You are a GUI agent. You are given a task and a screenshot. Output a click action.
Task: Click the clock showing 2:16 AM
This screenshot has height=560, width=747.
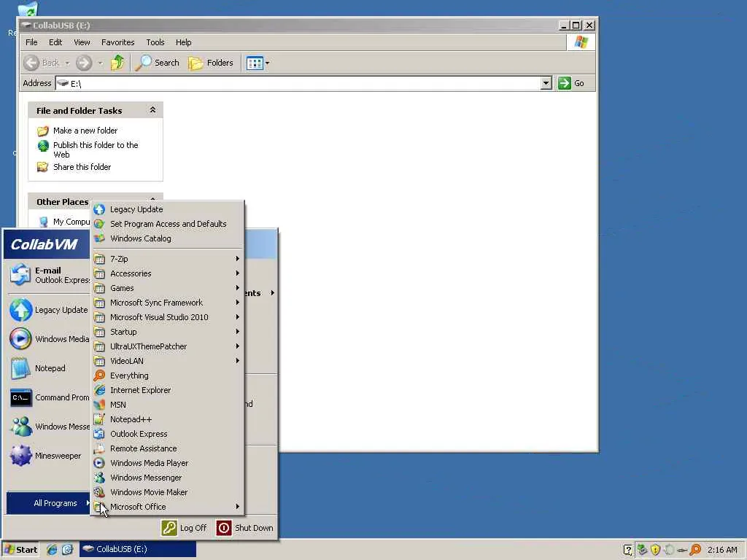[722, 550]
